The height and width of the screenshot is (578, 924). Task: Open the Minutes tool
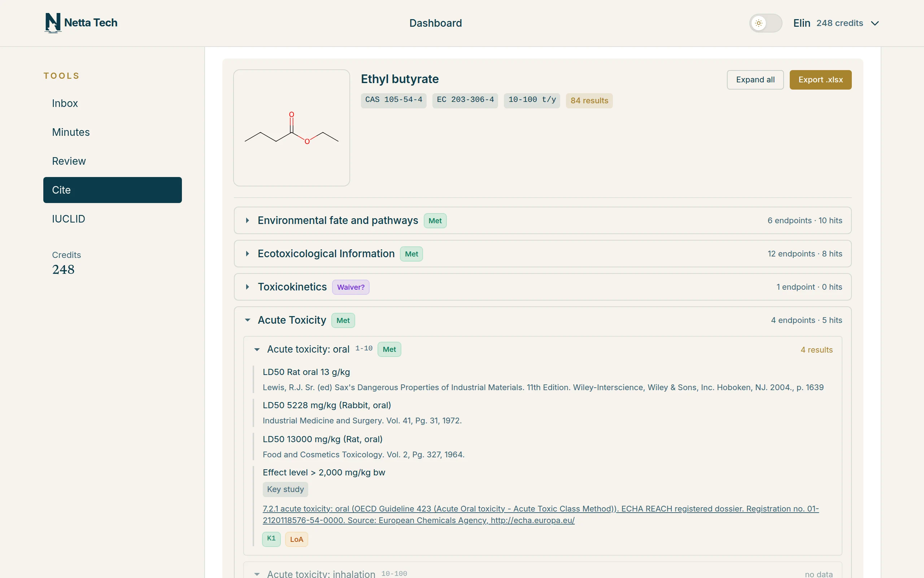point(112,132)
